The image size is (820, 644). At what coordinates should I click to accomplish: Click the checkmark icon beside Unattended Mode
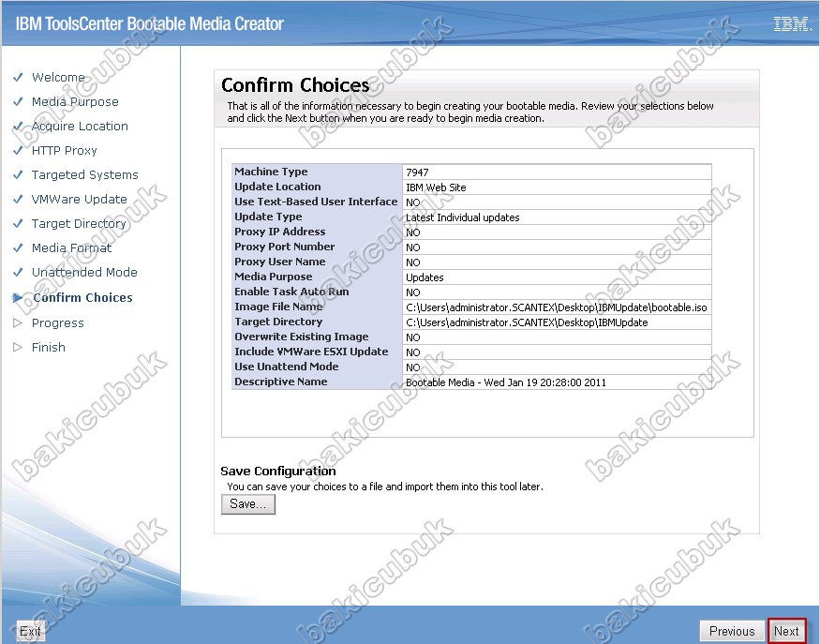(x=18, y=272)
